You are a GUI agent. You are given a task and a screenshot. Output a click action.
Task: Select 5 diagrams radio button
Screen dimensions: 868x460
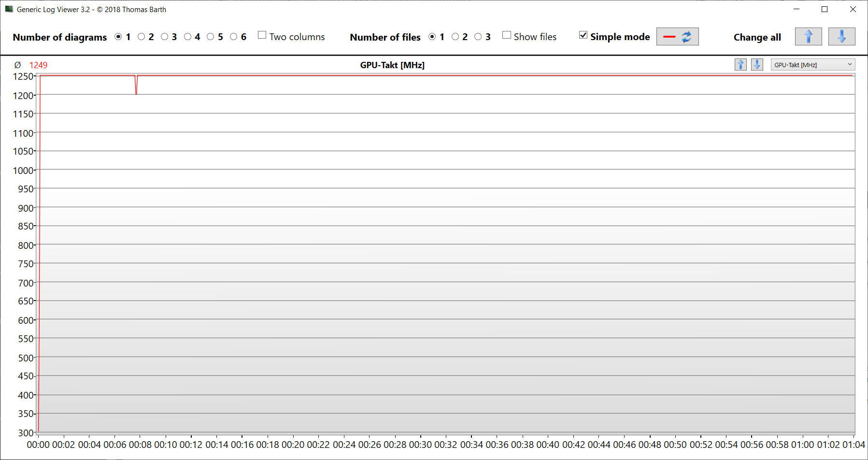pos(211,37)
